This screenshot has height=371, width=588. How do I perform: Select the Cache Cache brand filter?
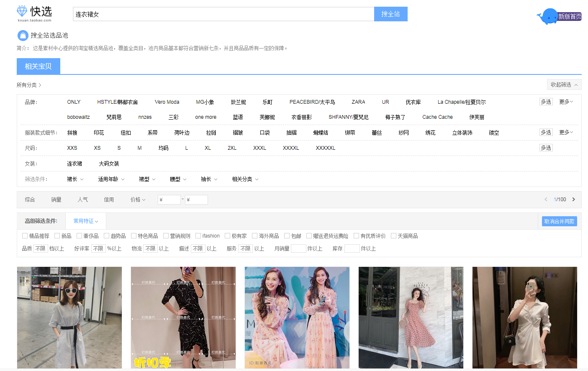point(437,117)
